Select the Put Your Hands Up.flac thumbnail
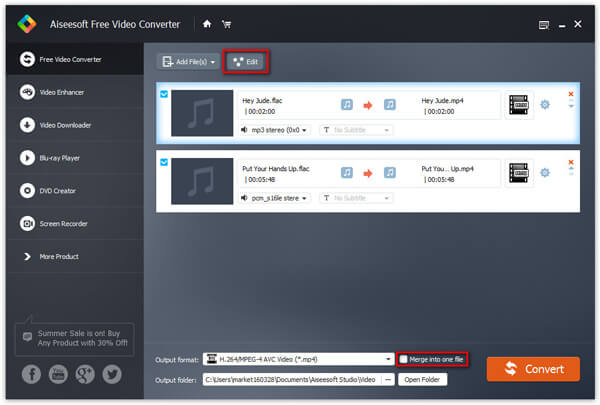 tap(202, 181)
